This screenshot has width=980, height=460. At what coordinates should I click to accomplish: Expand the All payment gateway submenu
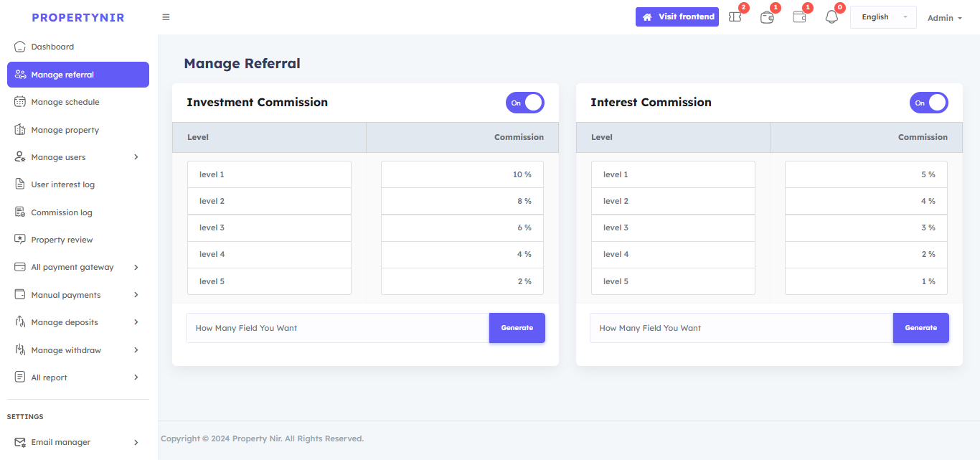point(136,267)
